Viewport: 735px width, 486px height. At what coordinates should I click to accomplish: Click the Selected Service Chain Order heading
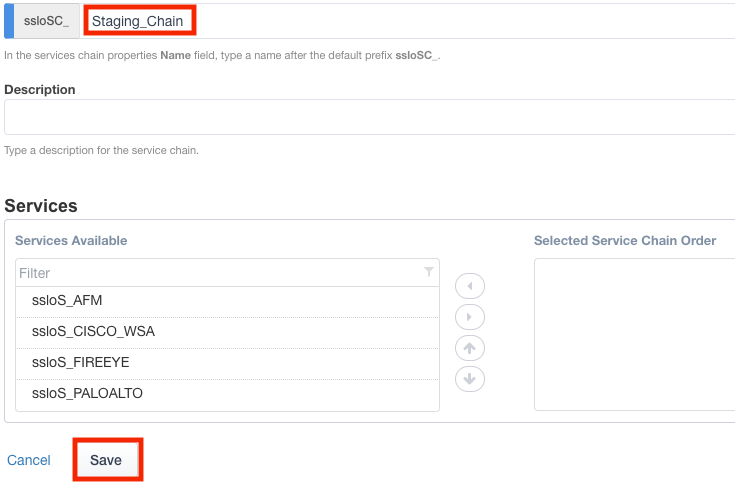(x=625, y=241)
